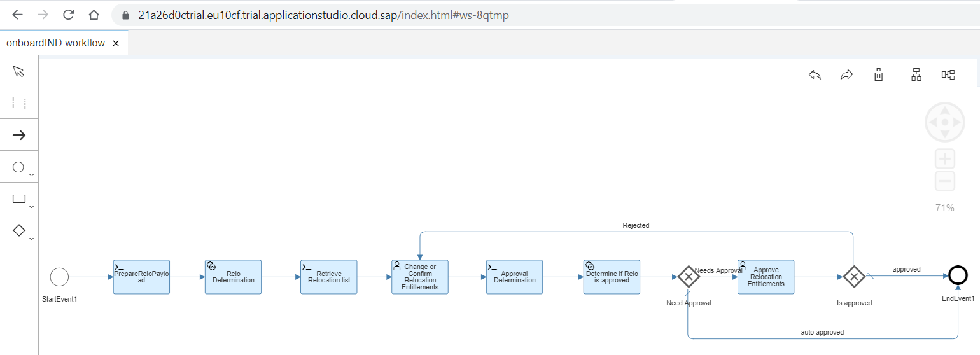The image size is (980, 355).
Task: Select the Retrieve Relocation list task
Action: coord(329,277)
